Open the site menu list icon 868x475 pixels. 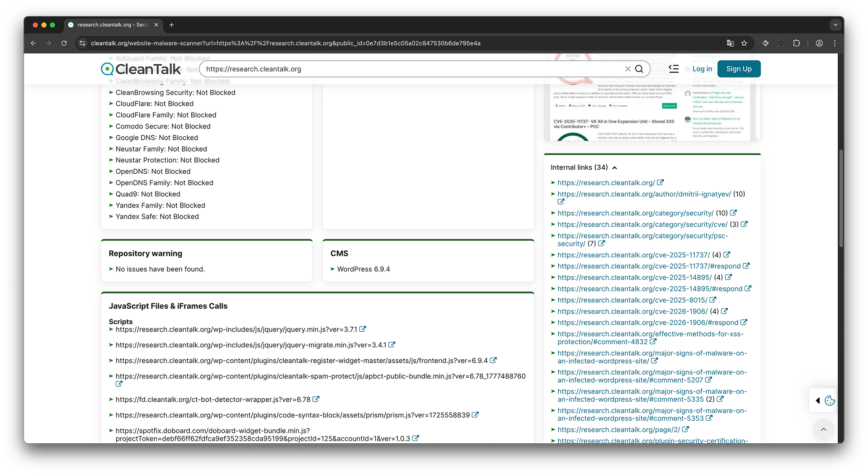674,69
